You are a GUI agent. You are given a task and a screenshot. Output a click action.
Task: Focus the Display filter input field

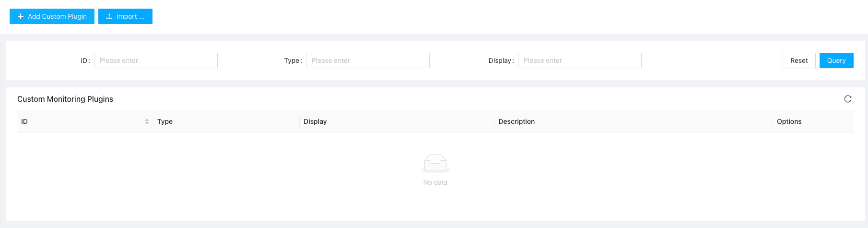tap(579, 60)
